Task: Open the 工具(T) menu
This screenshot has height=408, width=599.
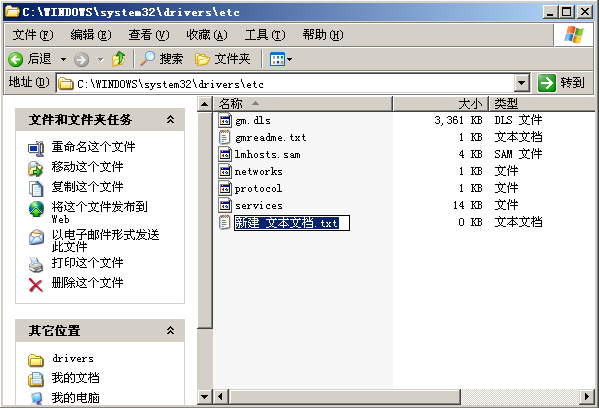Action: [x=265, y=35]
